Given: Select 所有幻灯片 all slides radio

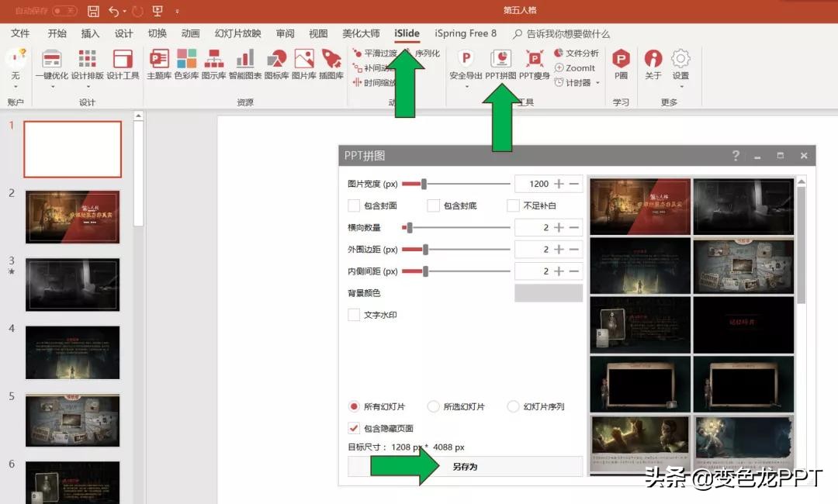Looking at the screenshot, I should point(354,406).
